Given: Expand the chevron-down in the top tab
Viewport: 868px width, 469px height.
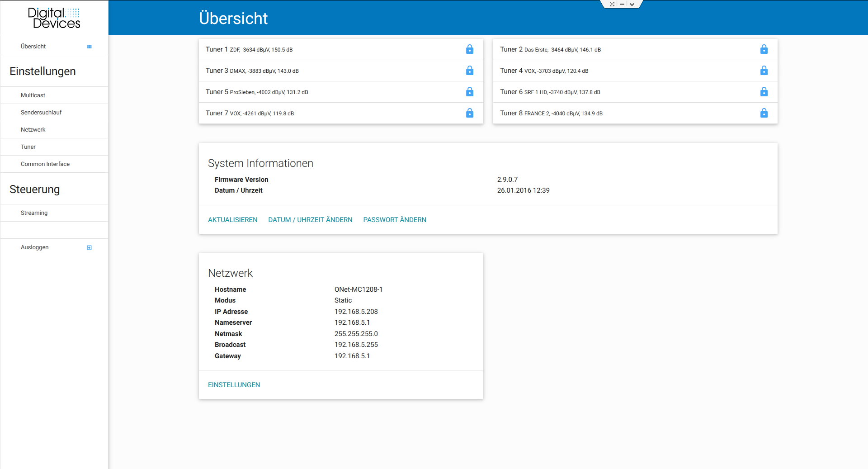Looking at the screenshot, I should [x=632, y=4].
